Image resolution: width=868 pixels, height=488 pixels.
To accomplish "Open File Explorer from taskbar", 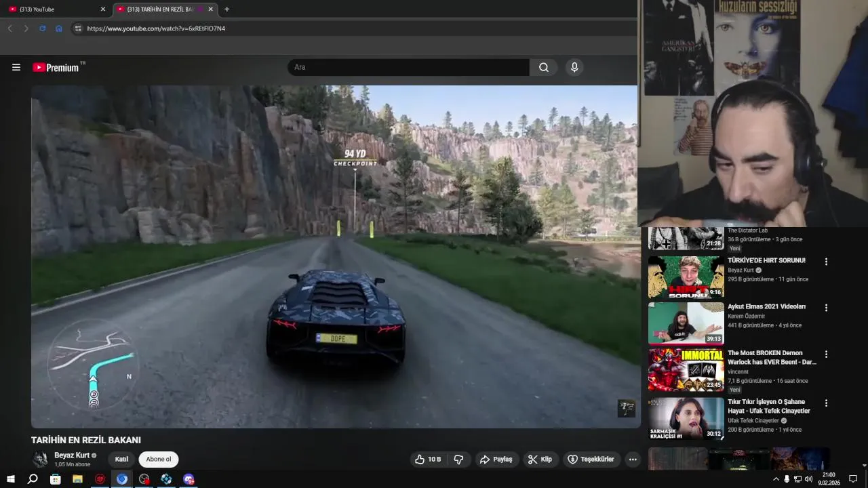I will (77, 479).
